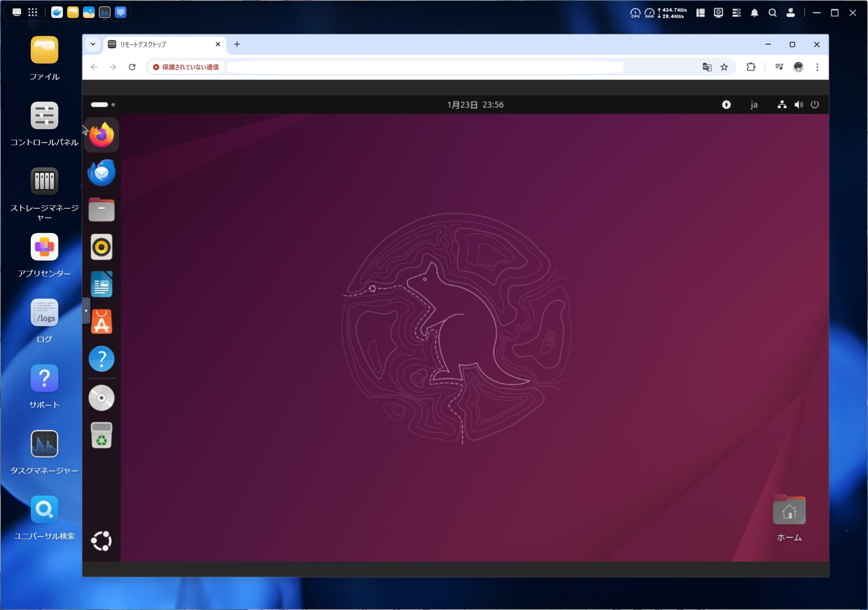The width and height of the screenshot is (868, 610).
Task: Open Firefox in the Ubuntu dock
Action: (101, 135)
